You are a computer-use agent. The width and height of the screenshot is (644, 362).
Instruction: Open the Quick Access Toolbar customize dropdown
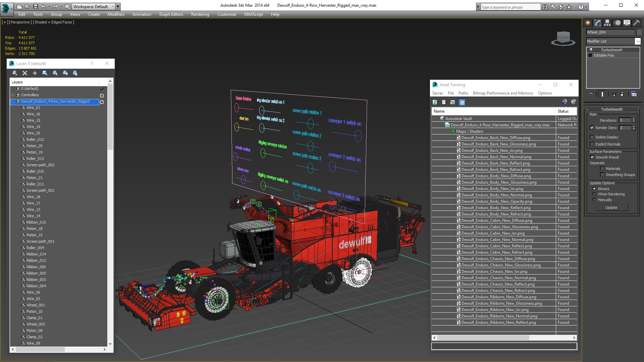(x=118, y=6)
